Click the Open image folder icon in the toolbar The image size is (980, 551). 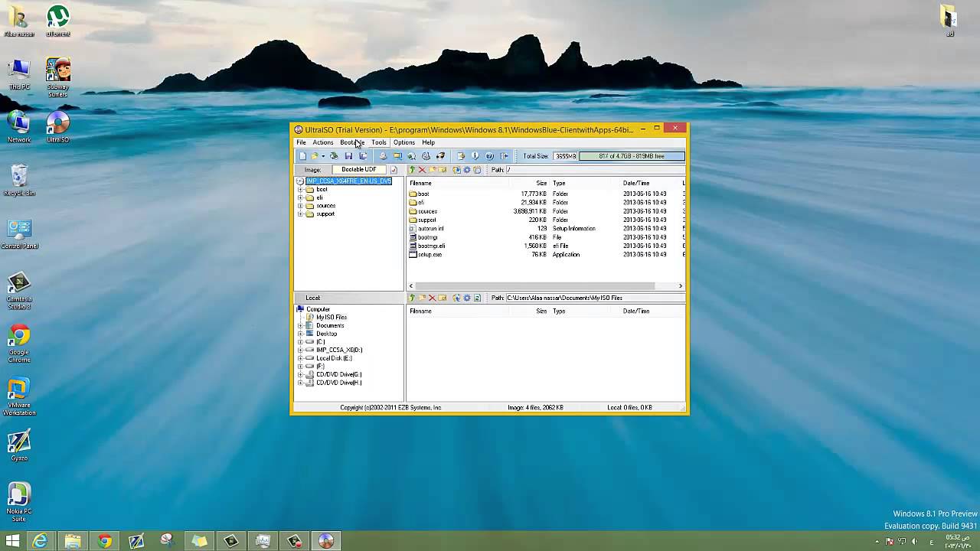coord(315,156)
